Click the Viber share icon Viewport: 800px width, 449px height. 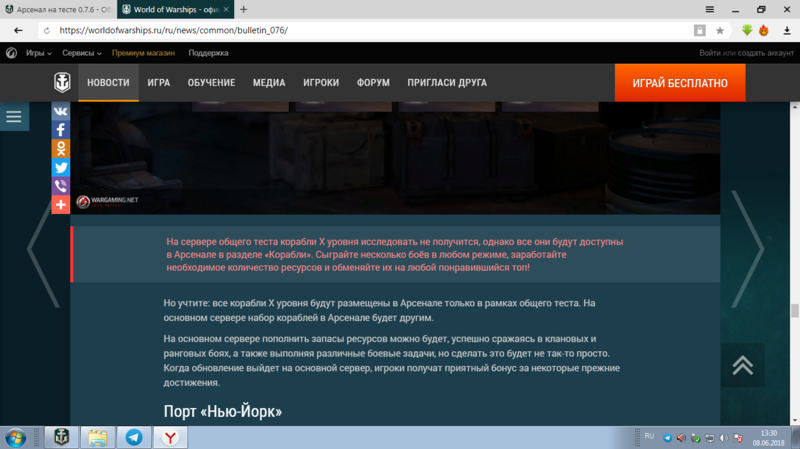pyautogui.click(x=61, y=186)
